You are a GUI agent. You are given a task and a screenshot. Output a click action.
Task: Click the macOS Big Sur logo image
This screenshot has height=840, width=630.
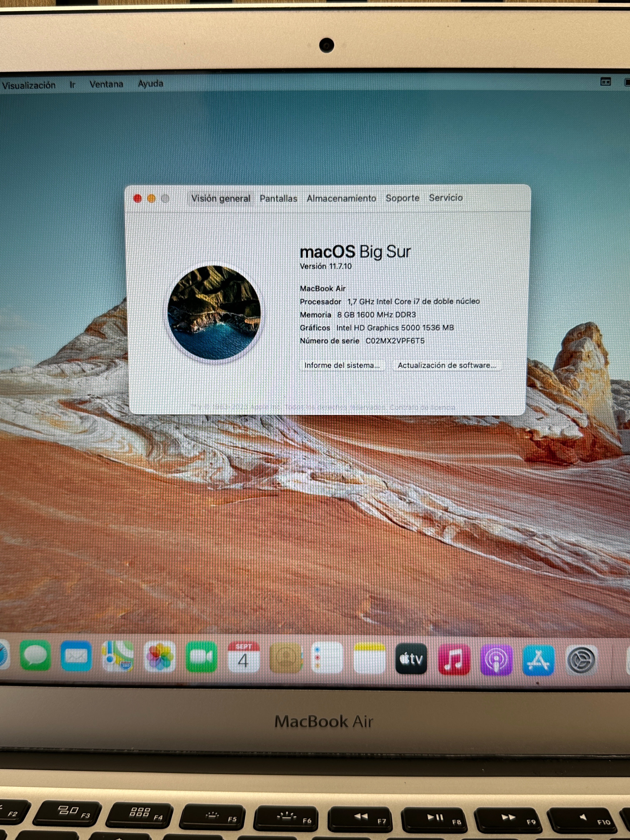[214, 312]
